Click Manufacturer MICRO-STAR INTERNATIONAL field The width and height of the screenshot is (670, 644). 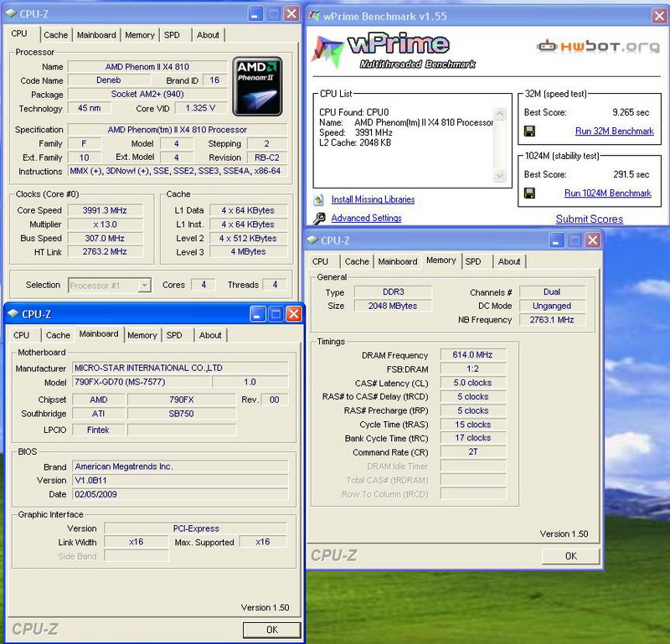click(180, 368)
